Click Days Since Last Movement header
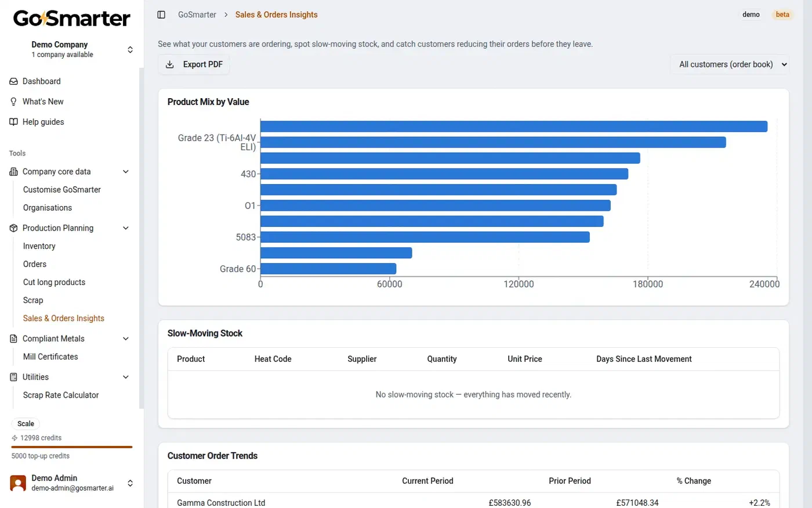The width and height of the screenshot is (812, 508). (x=644, y=359)
